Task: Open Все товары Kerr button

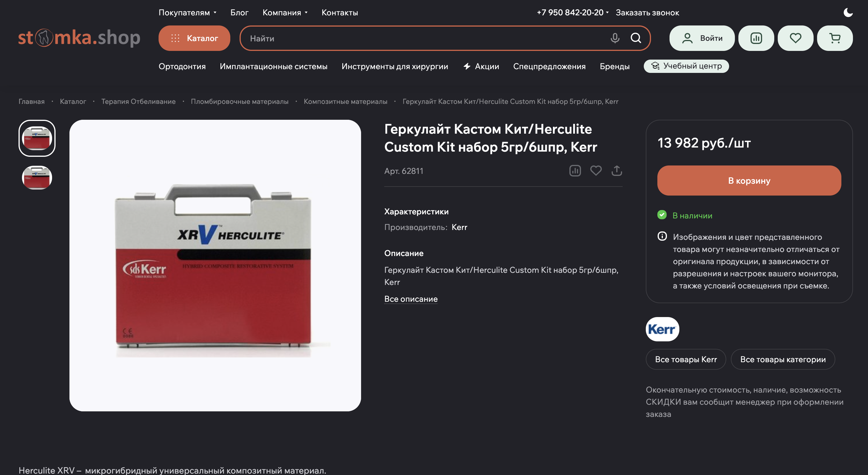Action: point(686,360)
